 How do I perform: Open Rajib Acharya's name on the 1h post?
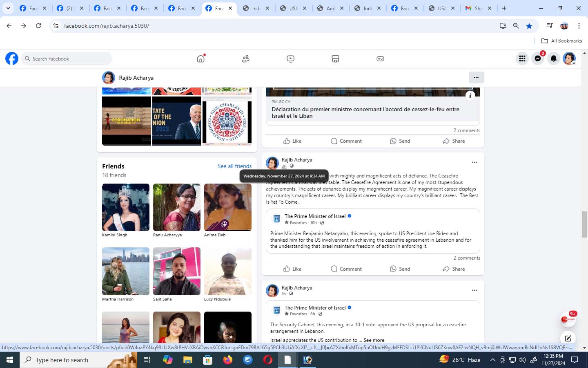point(297,288)
